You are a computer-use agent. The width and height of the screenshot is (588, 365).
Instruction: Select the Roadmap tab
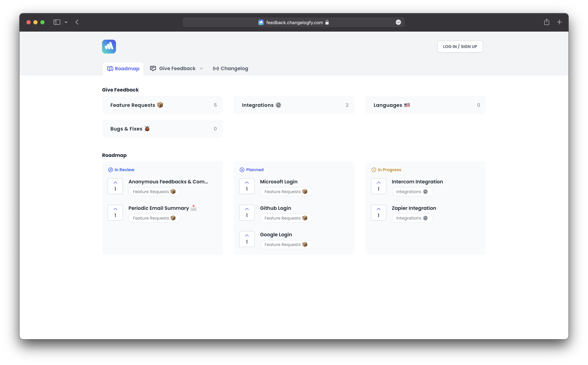[x=123, y=69]
